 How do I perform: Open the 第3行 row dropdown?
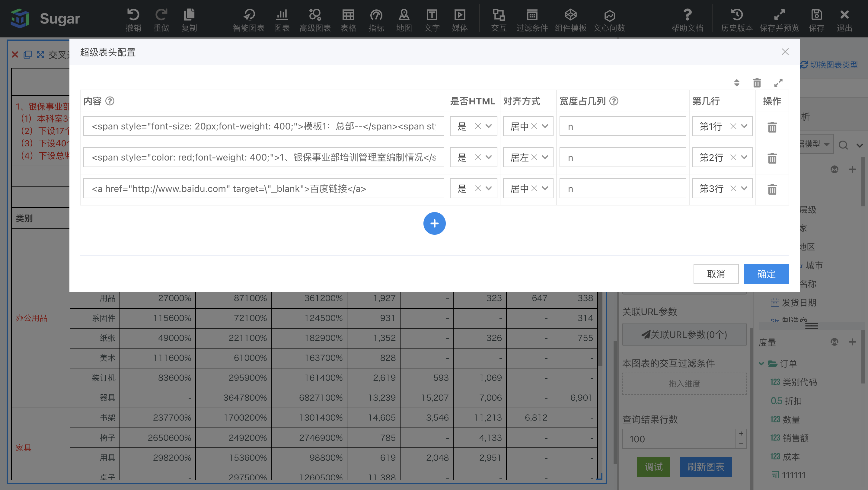pos(744,188)
